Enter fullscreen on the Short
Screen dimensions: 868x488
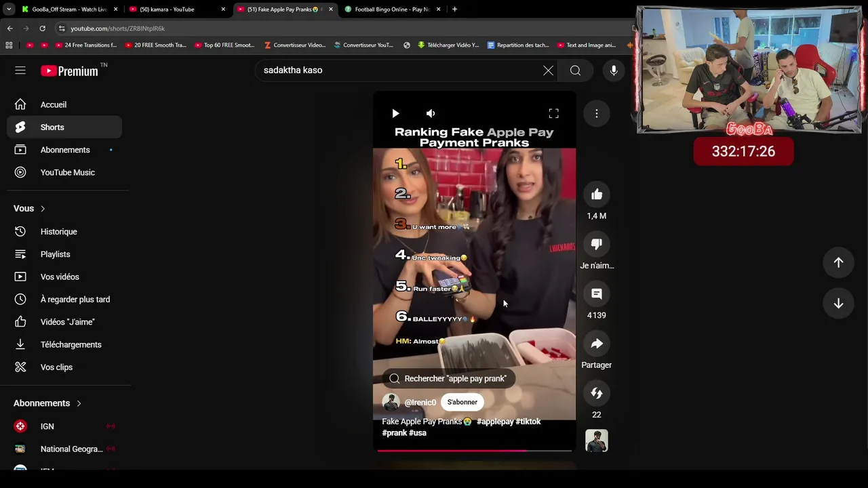pyautogui.click(x=553, y=113)
